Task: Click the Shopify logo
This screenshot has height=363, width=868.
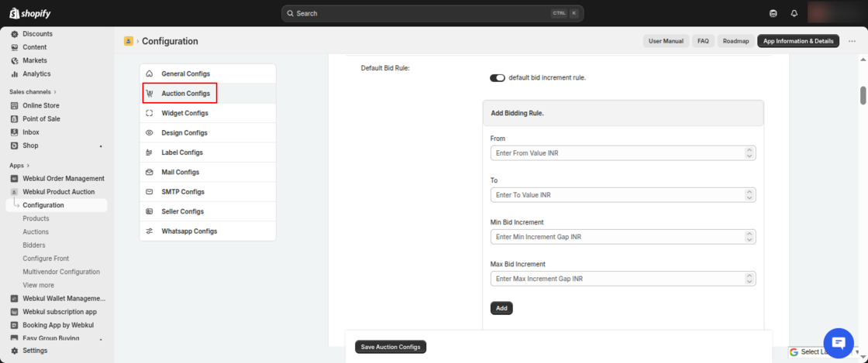Action: (30, 13)
